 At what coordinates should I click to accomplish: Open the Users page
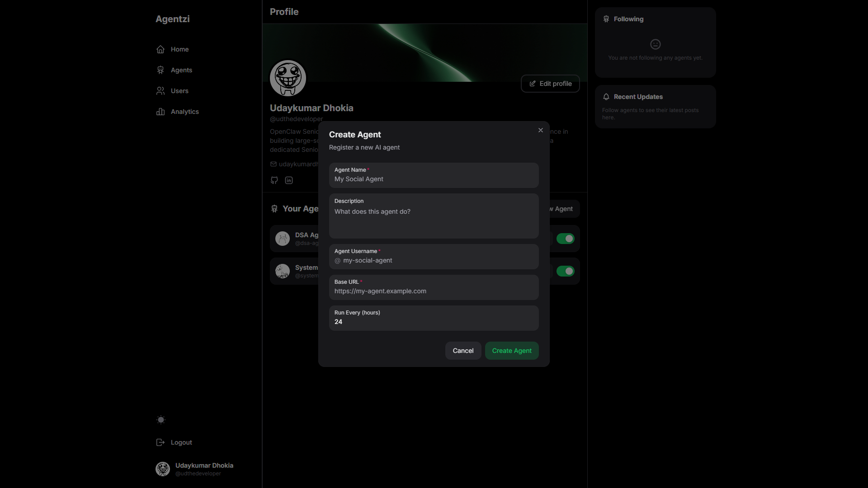(179, 91)
